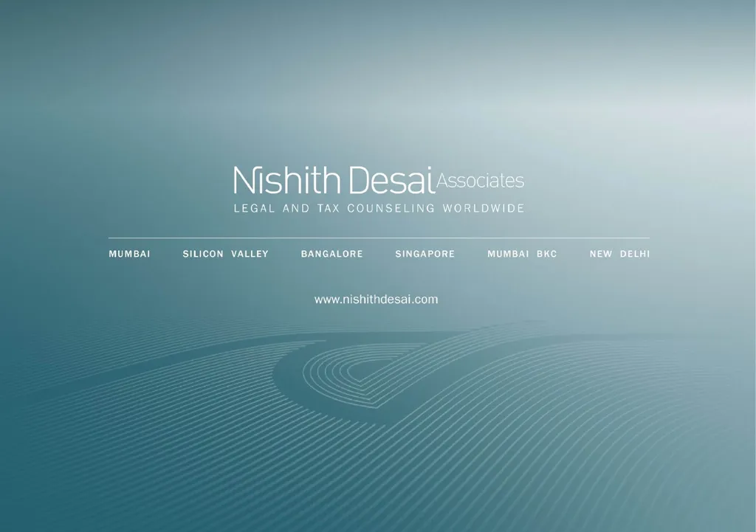Screen dimensions: 756x532
Task: Open the www.nishithdesai.com website link
Action: tap(376, 300)
